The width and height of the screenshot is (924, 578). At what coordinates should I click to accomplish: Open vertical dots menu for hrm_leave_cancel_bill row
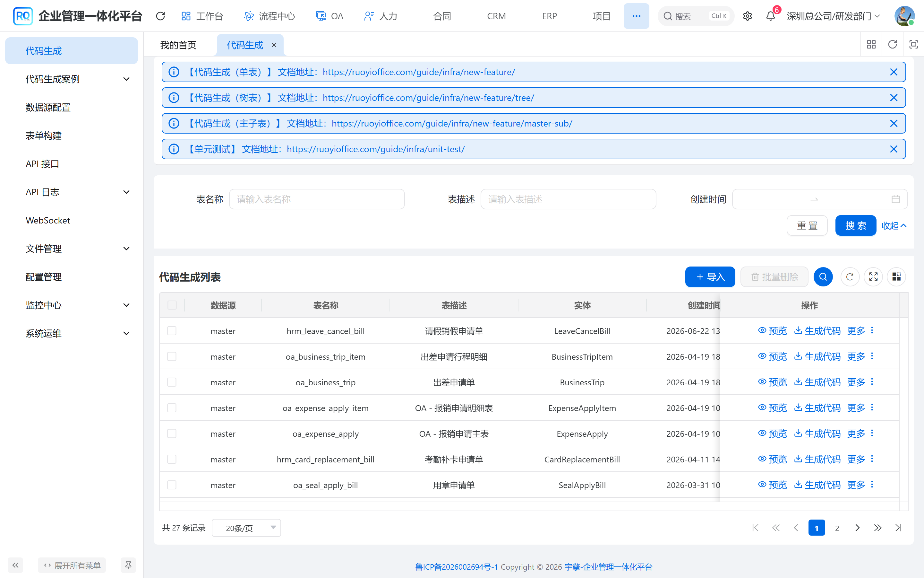pyautogui.click(x=872, y=330)
